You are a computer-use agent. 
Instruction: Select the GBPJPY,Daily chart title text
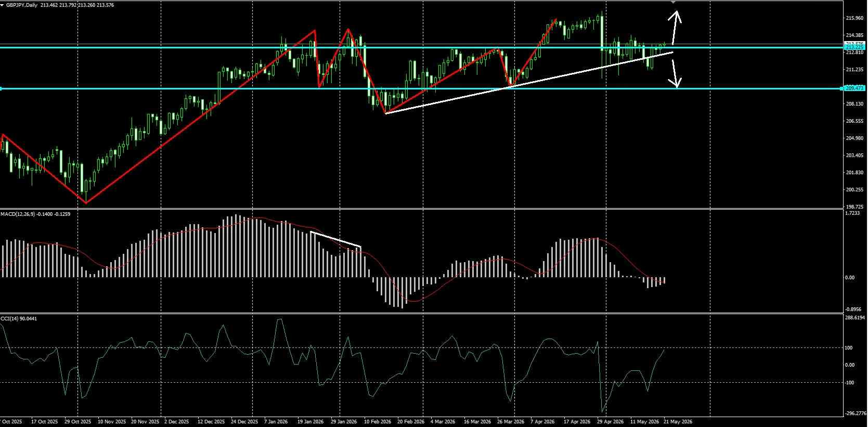[22, 5]
